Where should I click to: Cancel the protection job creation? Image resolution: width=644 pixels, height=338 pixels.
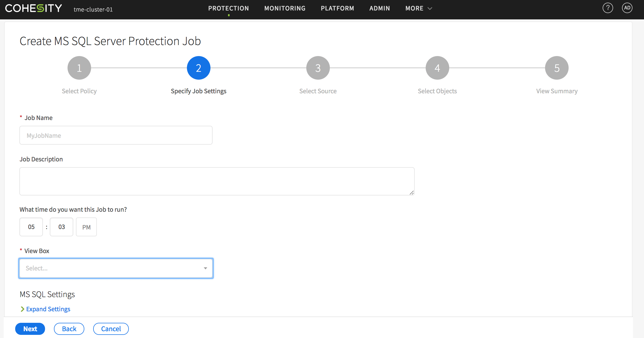pos(111,329)
